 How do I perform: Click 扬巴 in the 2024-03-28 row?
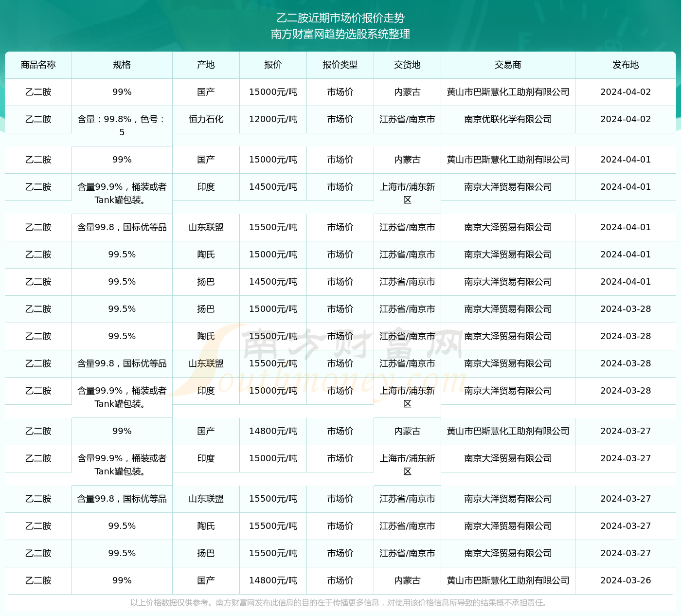click(x=206, y=309)
